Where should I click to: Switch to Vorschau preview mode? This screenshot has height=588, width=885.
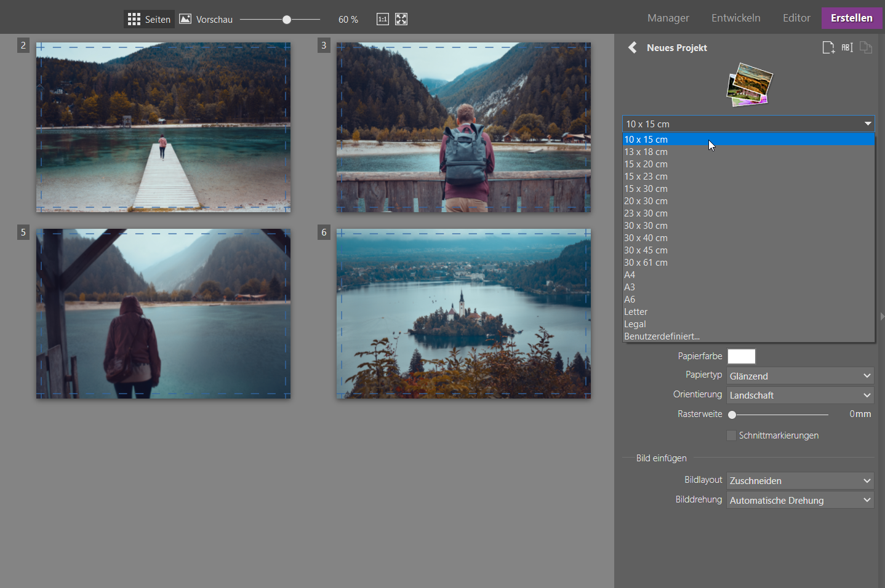206,19
